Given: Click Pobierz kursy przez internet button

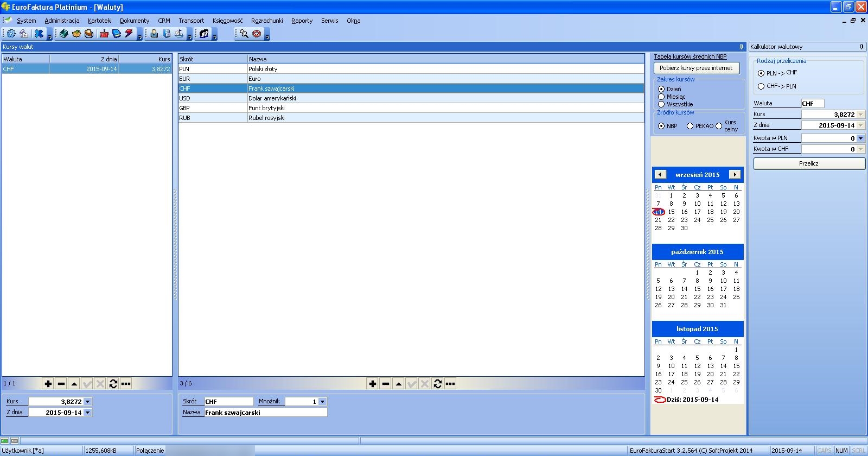Looking at the screenshot, I should 696,68.
